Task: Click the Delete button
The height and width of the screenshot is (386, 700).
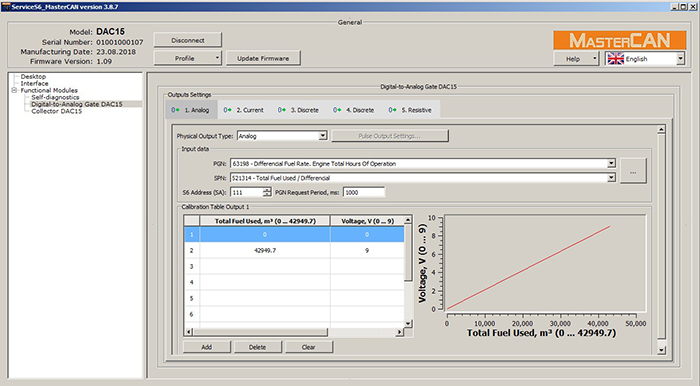Action: click(258, 347)
